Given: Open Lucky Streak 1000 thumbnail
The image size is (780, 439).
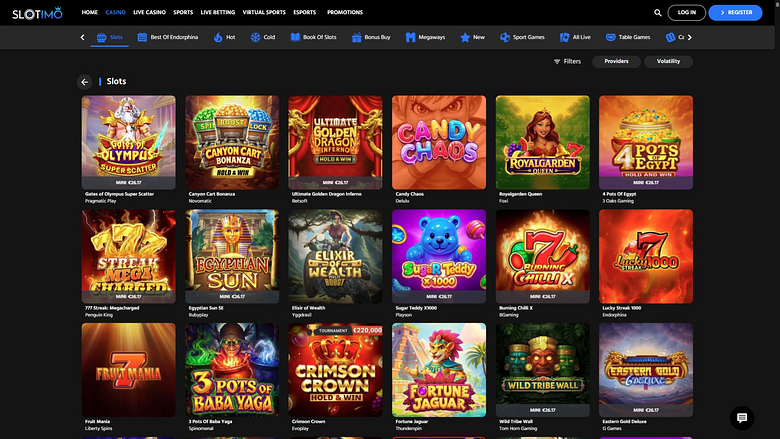Looking at the screenshot, I should click(646, 256).
